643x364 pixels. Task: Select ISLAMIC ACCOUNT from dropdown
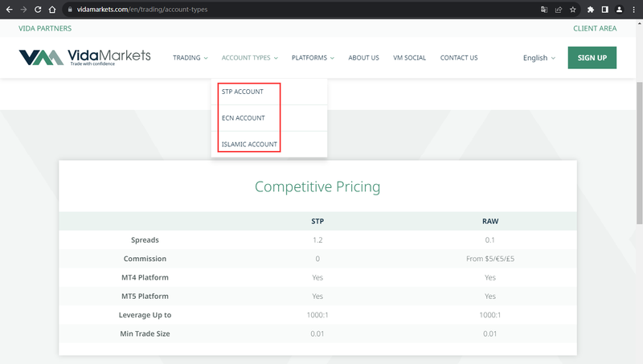269,145
